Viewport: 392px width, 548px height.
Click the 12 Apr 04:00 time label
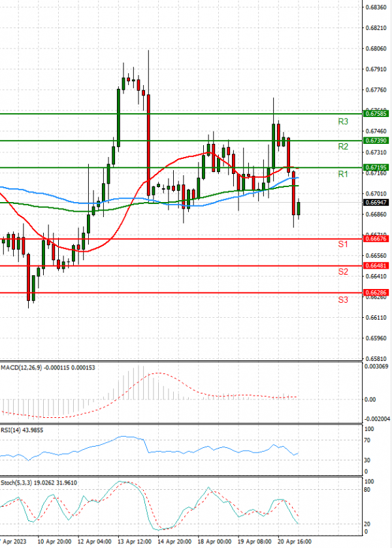click(x=94, y=541)
